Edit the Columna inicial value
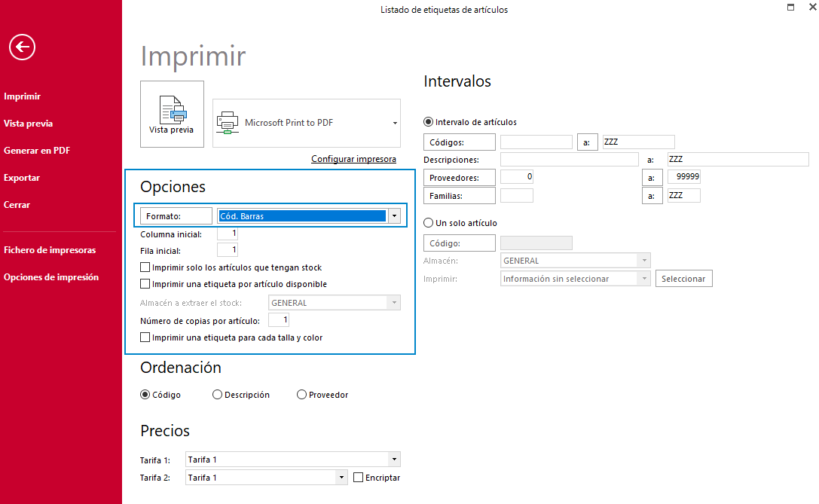 (228, 234)
